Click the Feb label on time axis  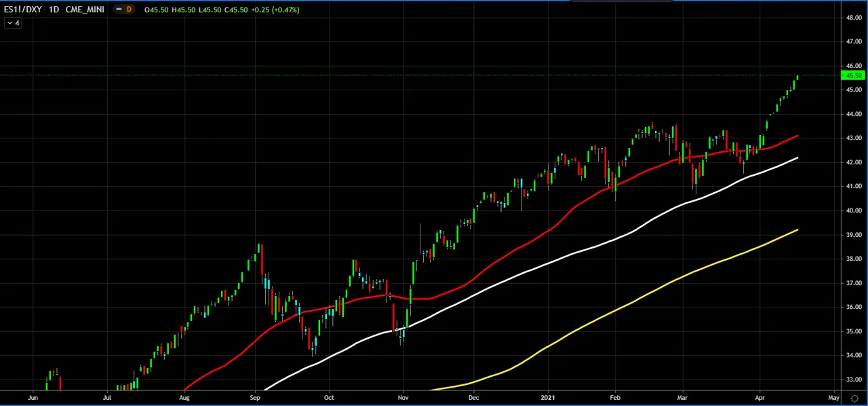point(615,398)
